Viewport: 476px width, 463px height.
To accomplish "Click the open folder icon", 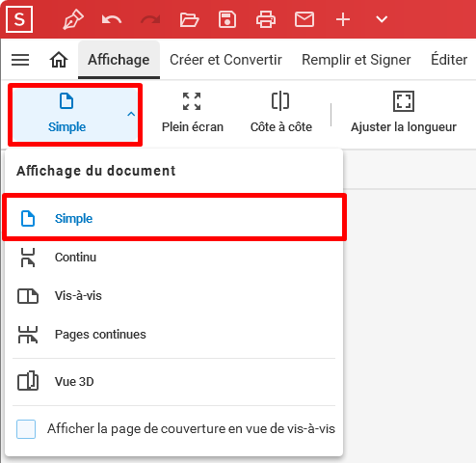I will tap(189, 20).
